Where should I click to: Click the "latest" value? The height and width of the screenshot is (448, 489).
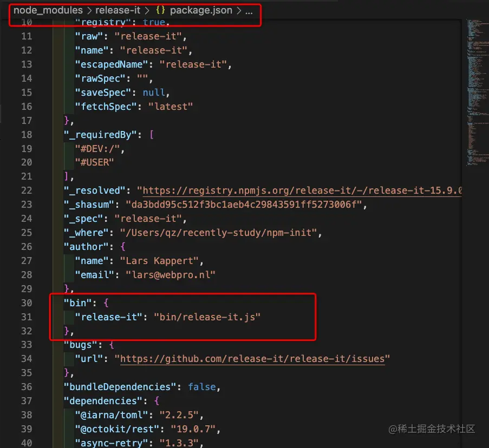click(171, 107)
